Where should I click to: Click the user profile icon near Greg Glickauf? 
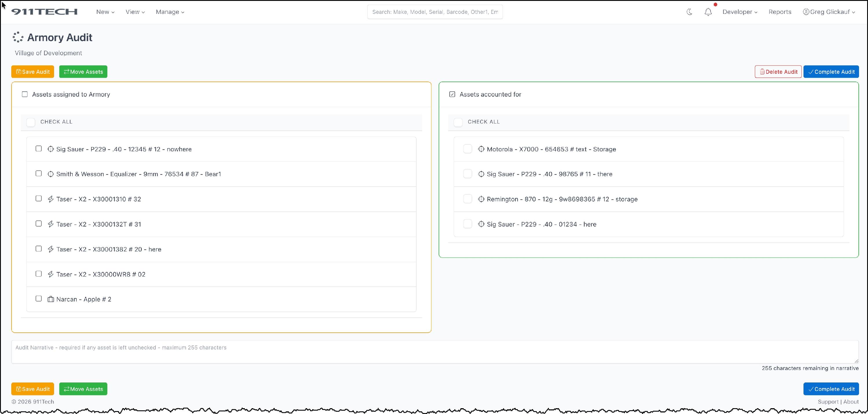[806, 12]
